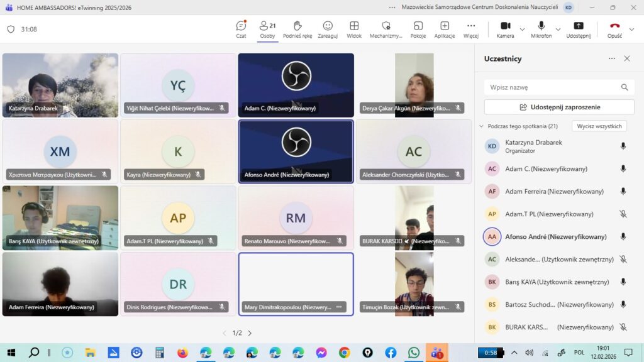Toggle Adam C. microphone in participants list
The image size is (644, 362).
coord(623,168)
